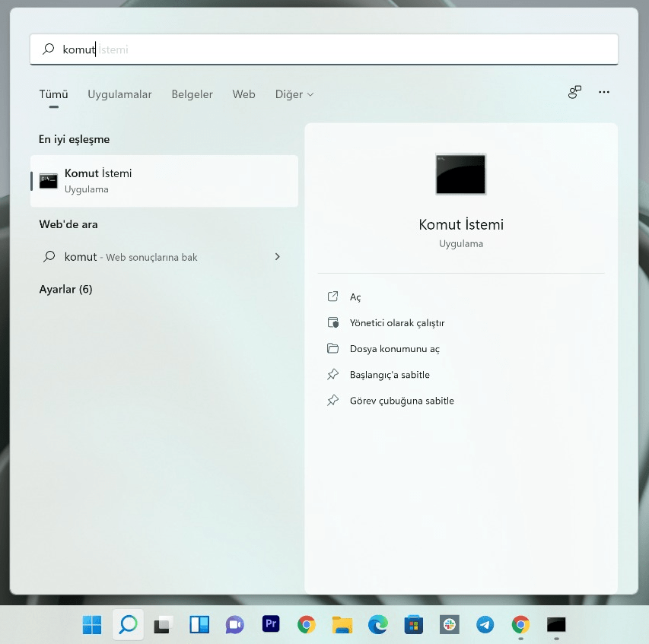649x644 pixels.
Task: Click Aç to launch Komut İstemi
Action: point(355,297)
